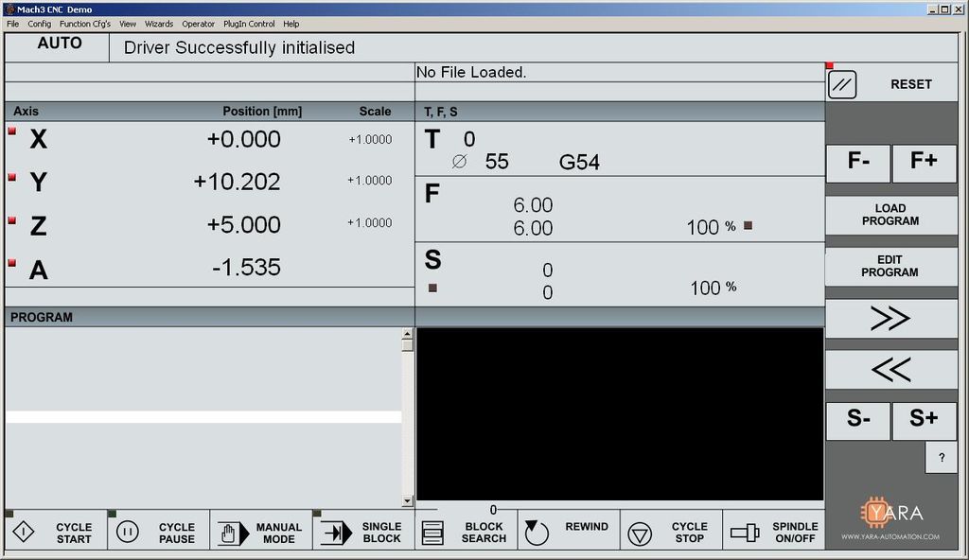
Task: Toggle the X axis red LED indicator
Action: [x=11, y=131]
